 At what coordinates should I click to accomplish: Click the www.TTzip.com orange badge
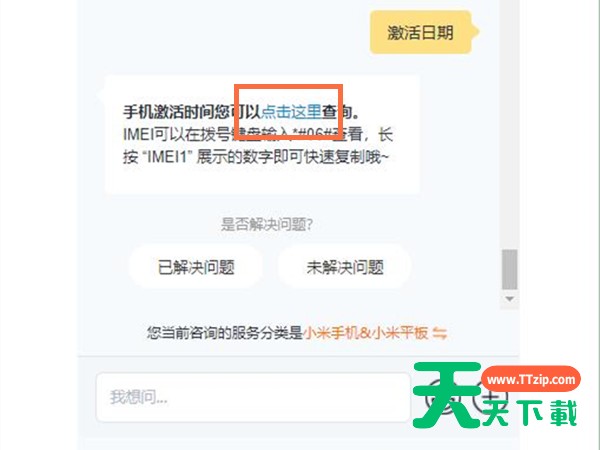click(x=531, y=379)
